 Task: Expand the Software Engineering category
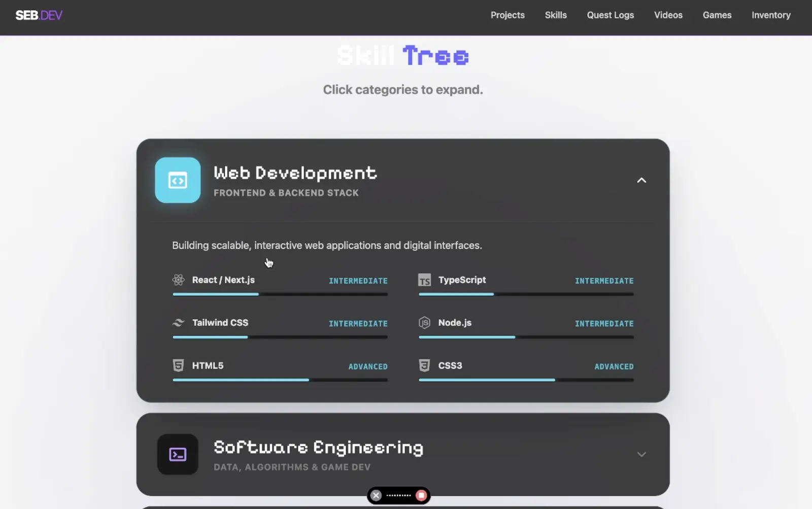coord(641,454)
